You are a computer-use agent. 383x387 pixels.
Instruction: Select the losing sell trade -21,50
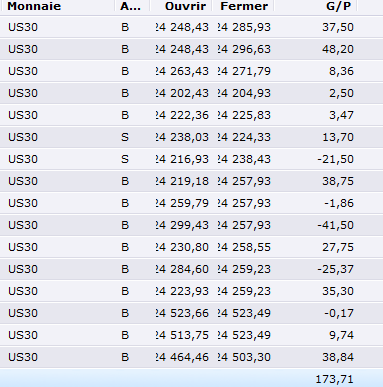click(x=191, y=159)
